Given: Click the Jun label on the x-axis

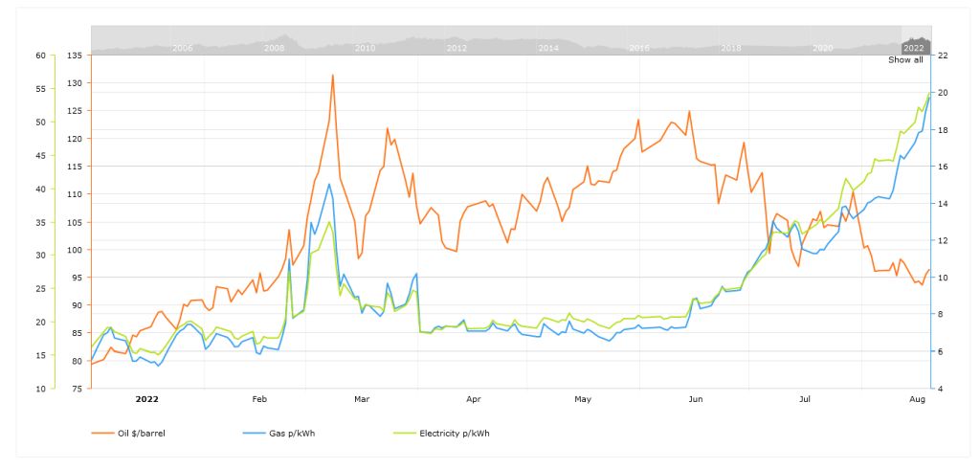Looking at the screenshot, I should (694, 399).
